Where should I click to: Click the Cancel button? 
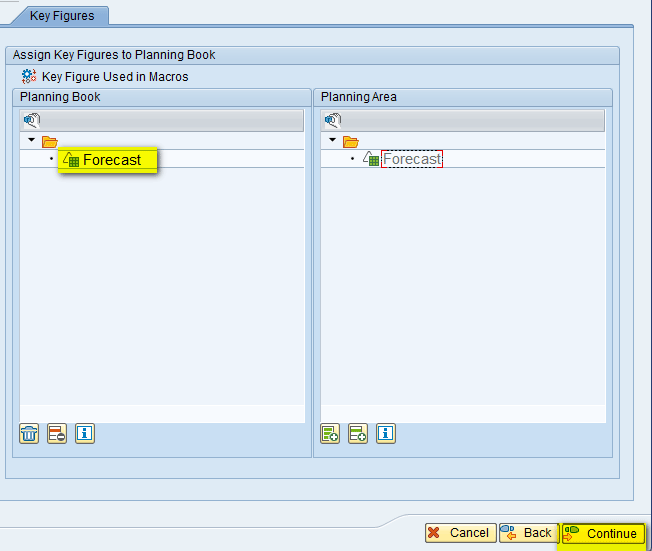pyautogui.click(x=458, y=533)
